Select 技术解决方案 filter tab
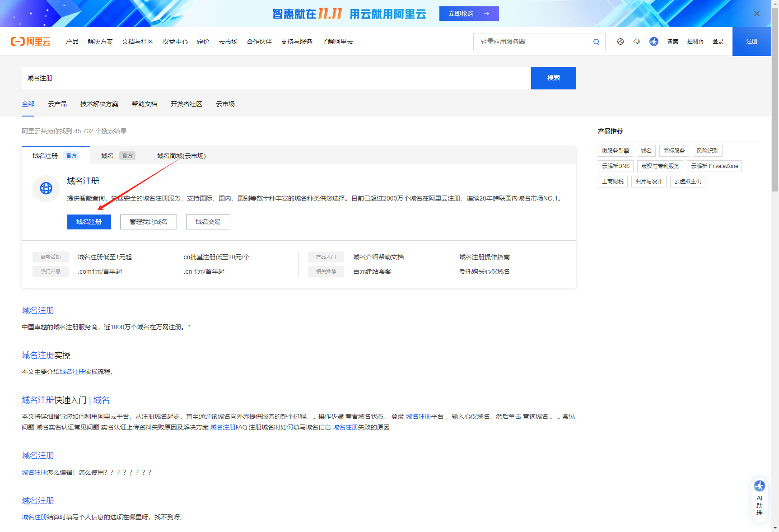Image resolution: width=779 pixels, height=532 pixels. pos(99,104)
